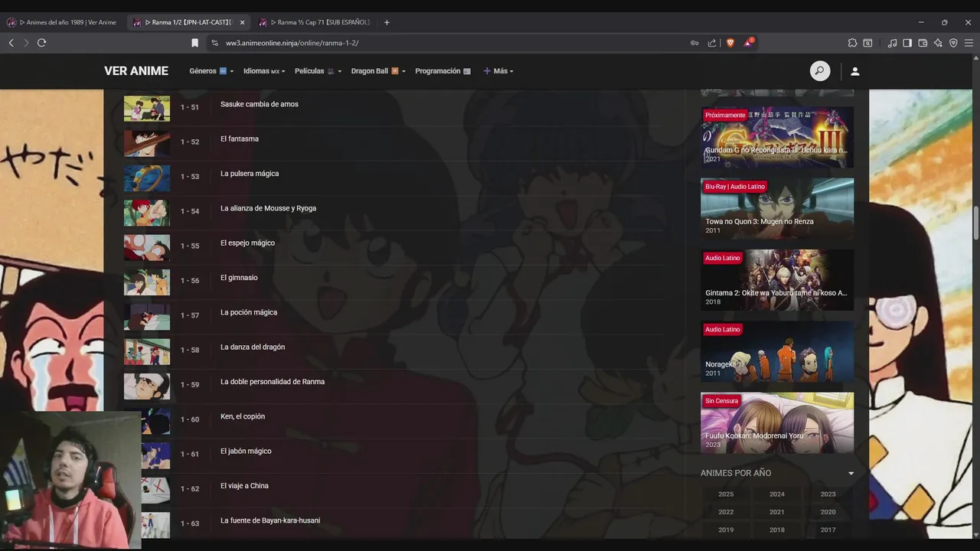Switch to Ranma ½ Cap 71 tab

[314, 22]
